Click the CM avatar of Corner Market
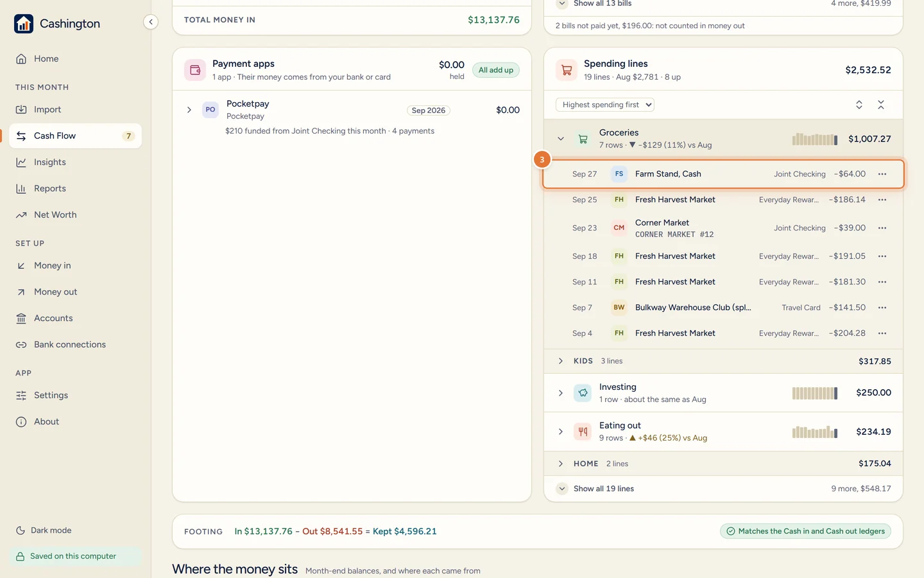Viewport: 924px width, 578px height. (x=619, y=228)
